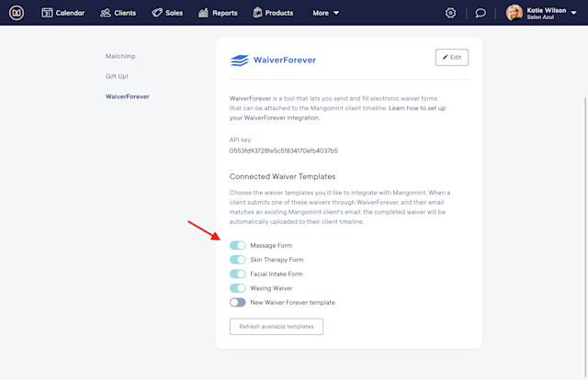Turn off Skin Therapy Form toggle
The height and width of the screenshot is (380, 588).
coord(237,260)
